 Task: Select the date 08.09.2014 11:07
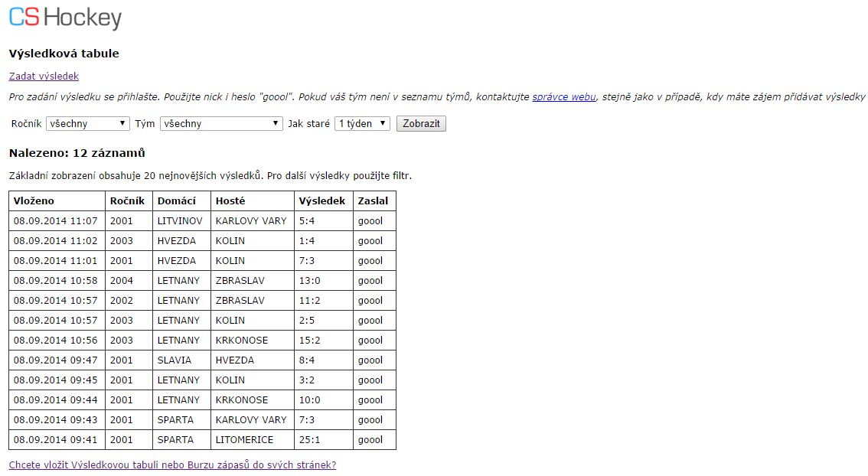click(x=55, y=221)
